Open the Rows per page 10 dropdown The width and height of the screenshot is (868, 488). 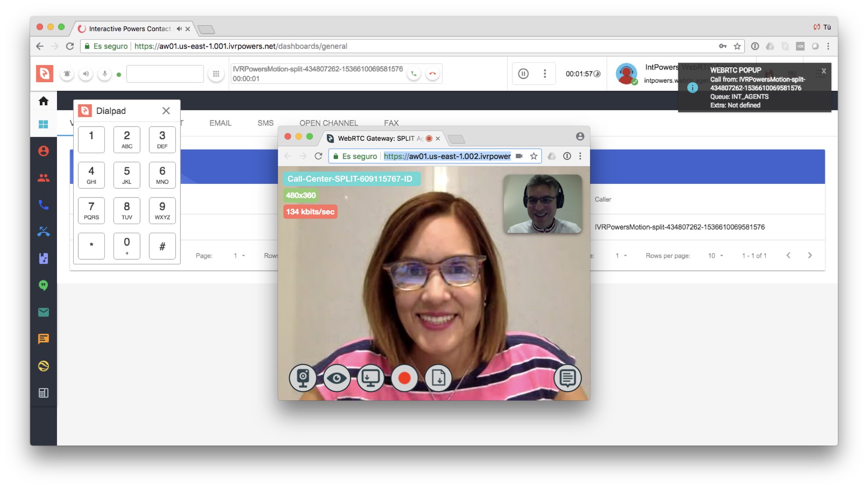click(x=716, y=256)
